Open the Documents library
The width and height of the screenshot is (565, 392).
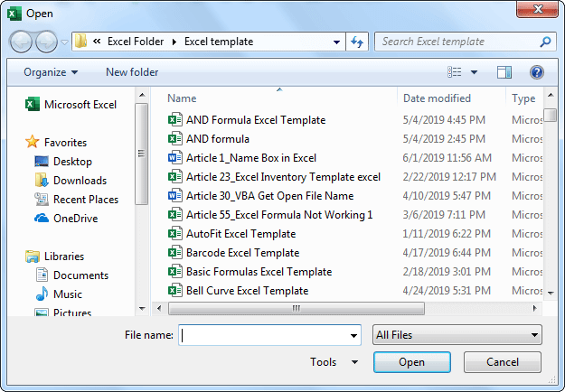point(71,275)
